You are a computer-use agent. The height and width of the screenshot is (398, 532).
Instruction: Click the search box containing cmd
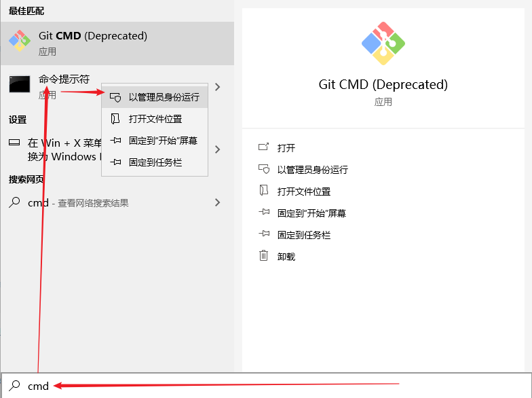coord(266,386)
